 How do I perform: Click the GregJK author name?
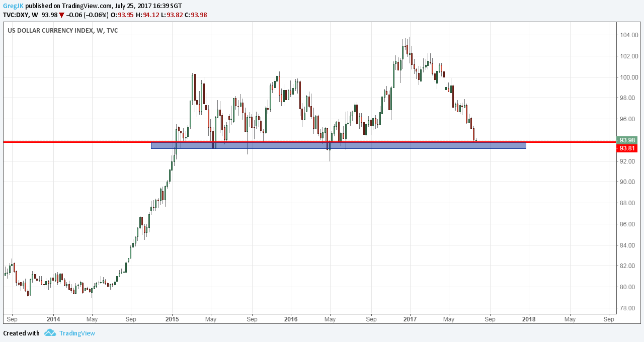pyautogui.click(x=13, y=6)
